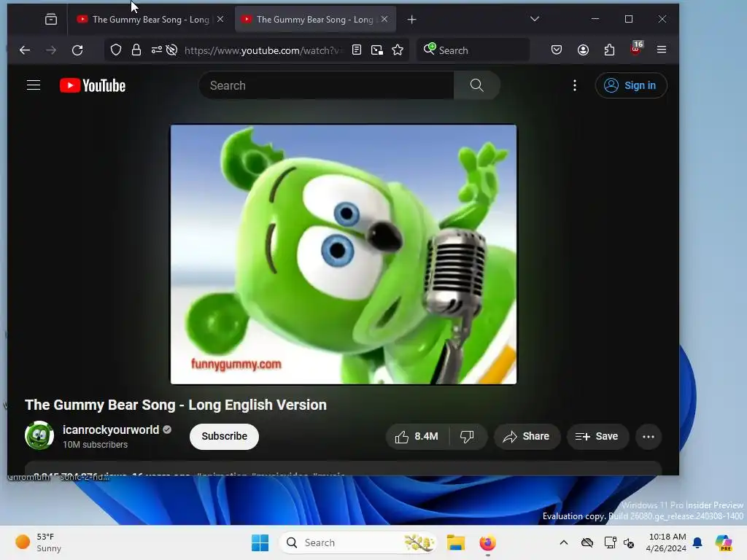Open the muted volume tray icon

pos(629,542)
